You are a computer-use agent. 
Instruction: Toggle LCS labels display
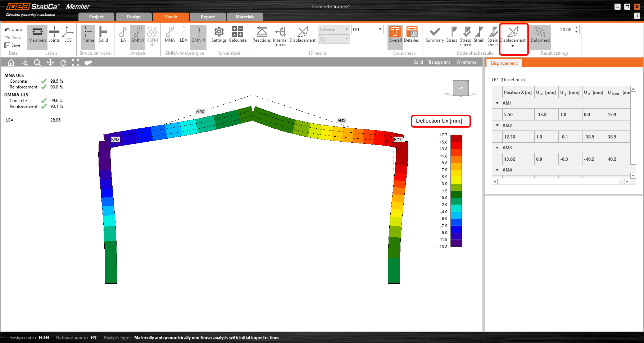click(68, 35)
